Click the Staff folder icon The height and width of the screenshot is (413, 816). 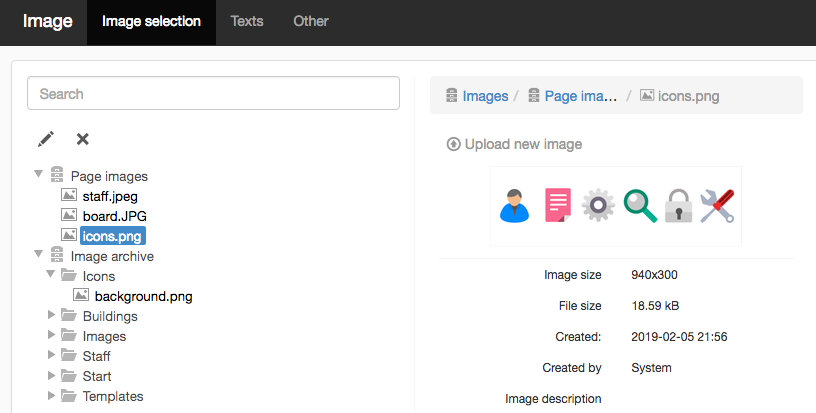[x=69, y=355]
